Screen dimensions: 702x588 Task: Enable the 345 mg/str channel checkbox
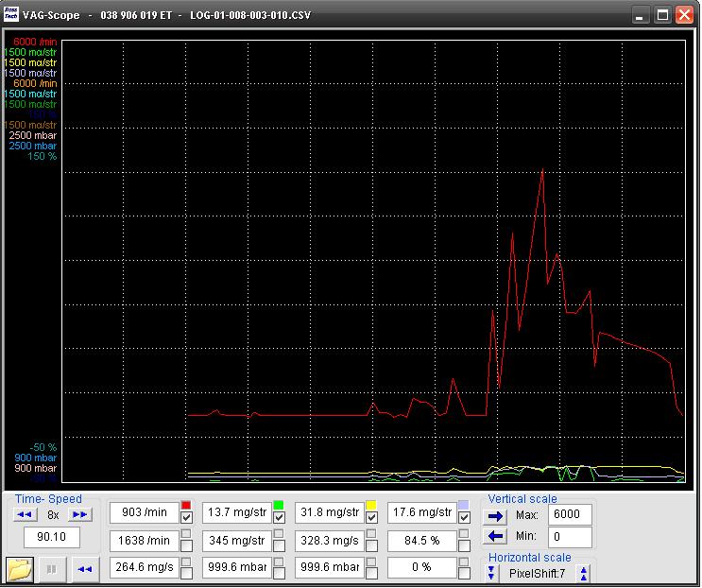[279, 545]
